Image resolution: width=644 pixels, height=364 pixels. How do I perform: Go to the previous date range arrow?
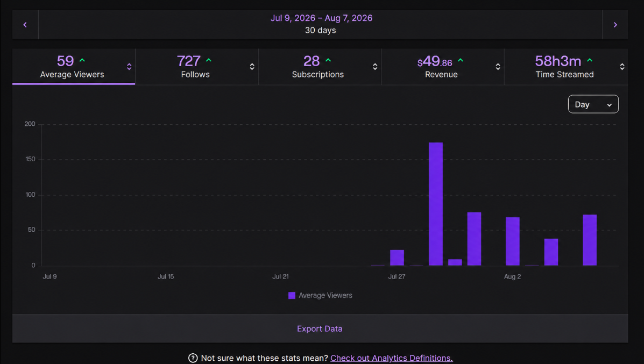(25, 25)
